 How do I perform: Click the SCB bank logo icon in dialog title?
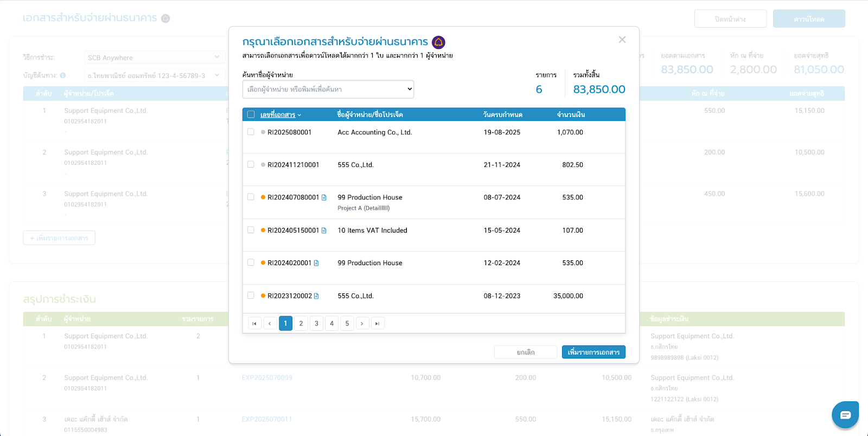click(x=438, y=42)
